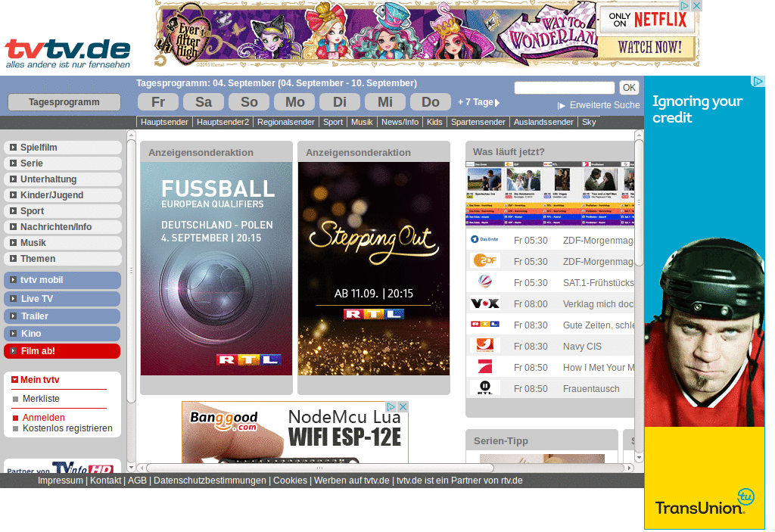
Task: Collapse Mein tvtv section
Action: point(14,380)
